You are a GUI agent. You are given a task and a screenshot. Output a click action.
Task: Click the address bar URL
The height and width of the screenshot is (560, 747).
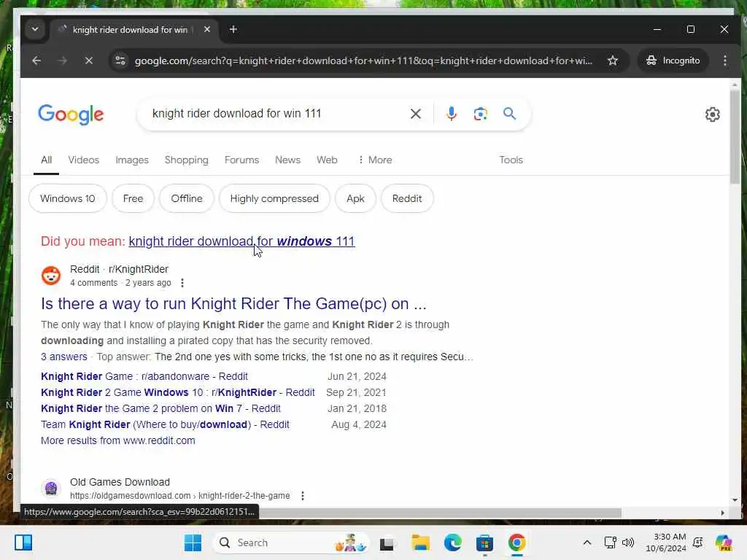tap(363, 61)
